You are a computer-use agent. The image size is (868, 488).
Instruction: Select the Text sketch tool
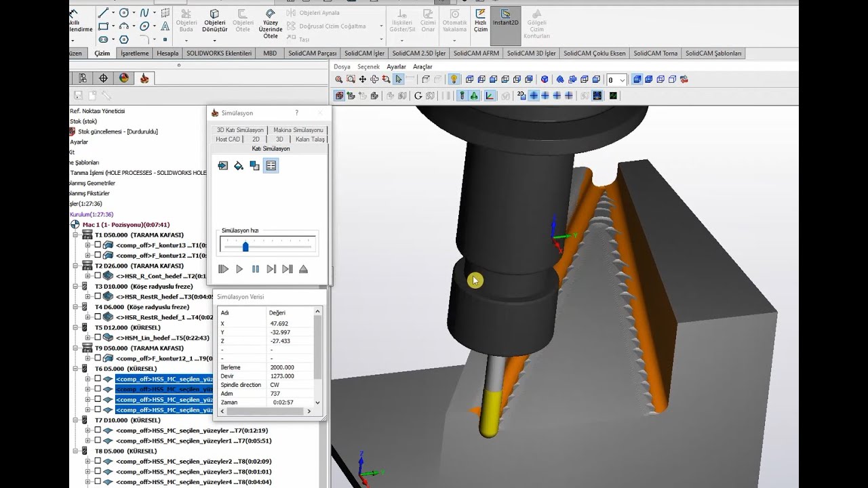pos(165,26)
